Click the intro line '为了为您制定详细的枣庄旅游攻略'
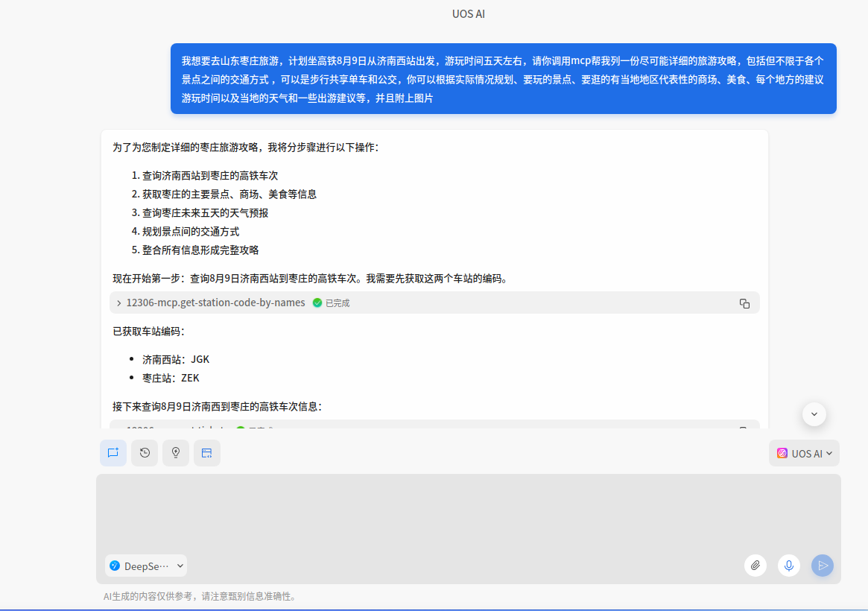This screenshot has width=868, height=611. coord(246,148)
